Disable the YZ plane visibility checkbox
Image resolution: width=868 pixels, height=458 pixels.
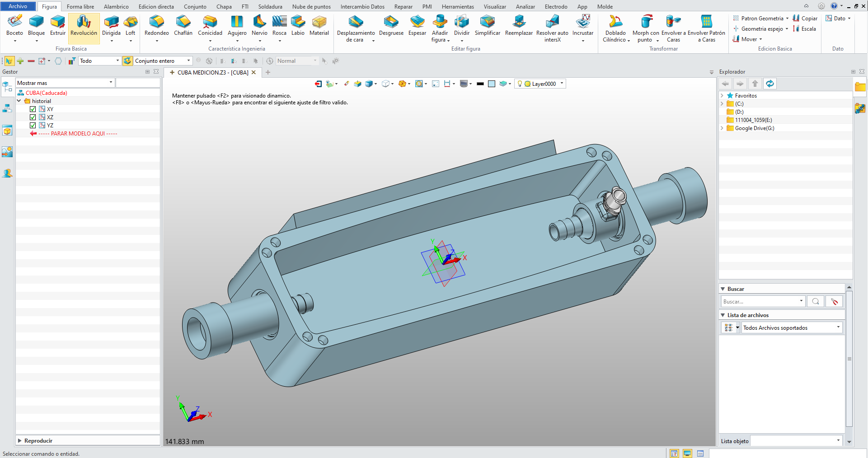(33, 126)
